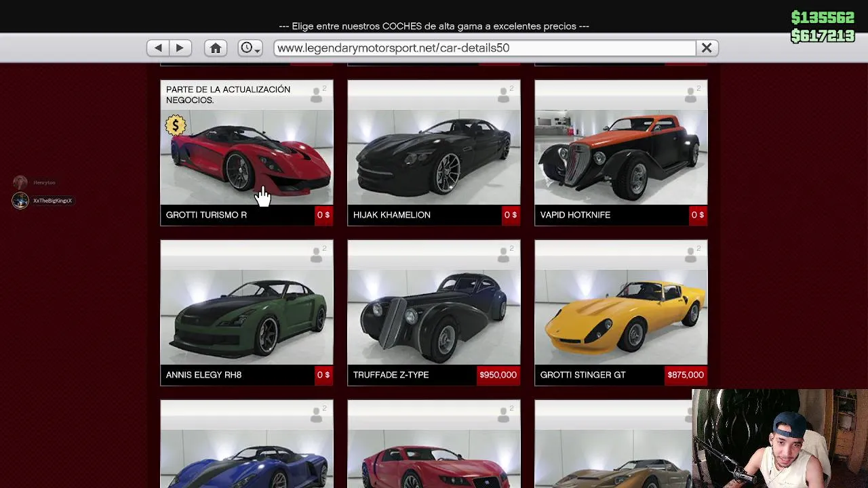The width and height of the screenshot is (868, 488).
Task: Click the 0 $ price on Vapid Hotknife
Action: pos(698,215)
